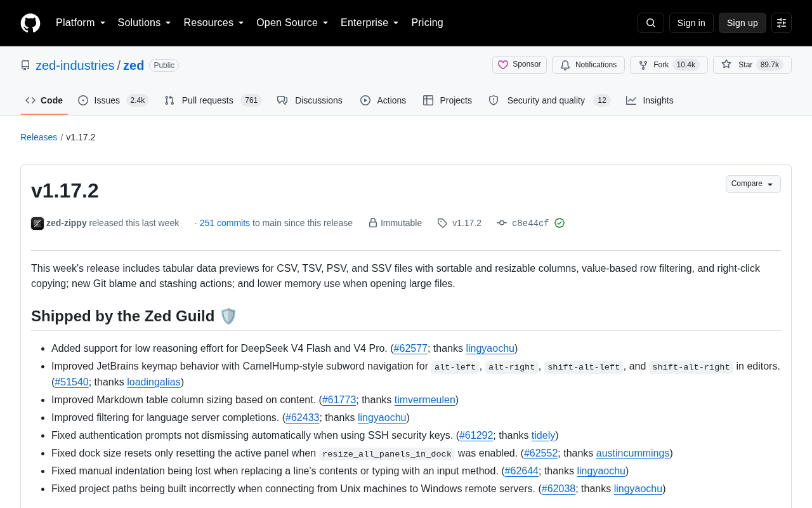Click the v1.17.2 release heading
Image resolution: width=812 pixels, height=508 pixels.
pos(65,190)
